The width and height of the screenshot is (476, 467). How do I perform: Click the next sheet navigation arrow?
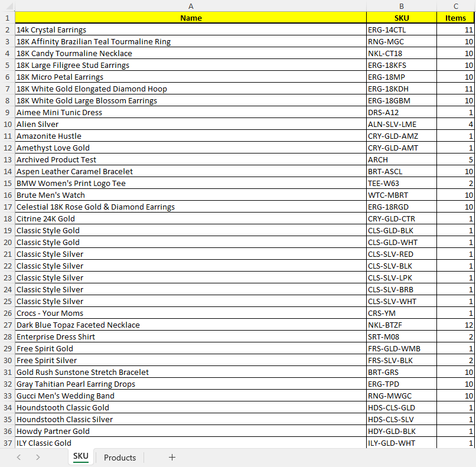(38, 458)
